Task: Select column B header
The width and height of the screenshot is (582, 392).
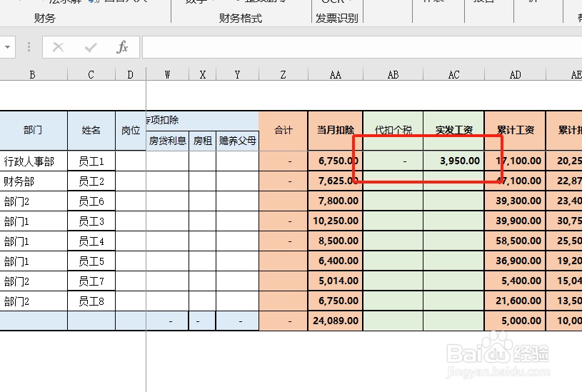Action: [33, 74]
